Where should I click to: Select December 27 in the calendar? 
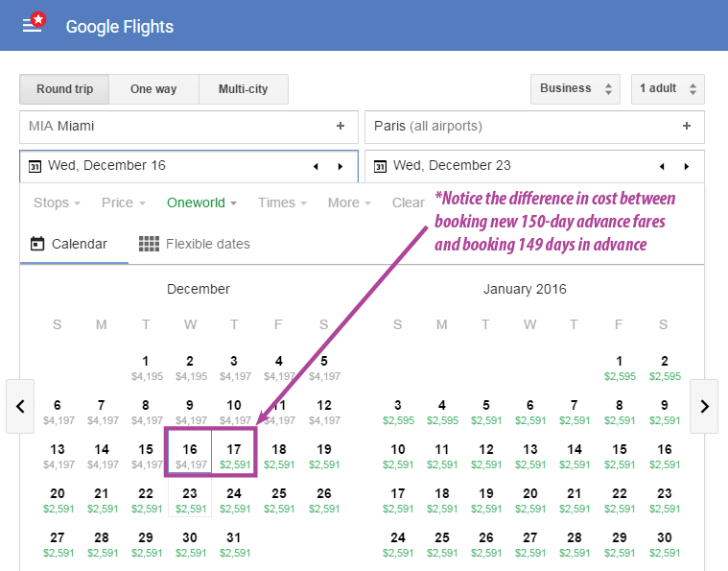[58, 544]
